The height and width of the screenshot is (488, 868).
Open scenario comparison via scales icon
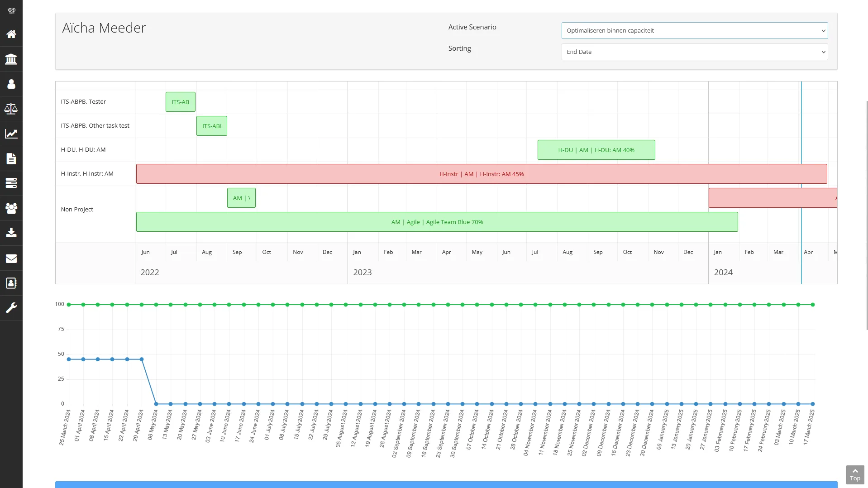pos(11,108)
